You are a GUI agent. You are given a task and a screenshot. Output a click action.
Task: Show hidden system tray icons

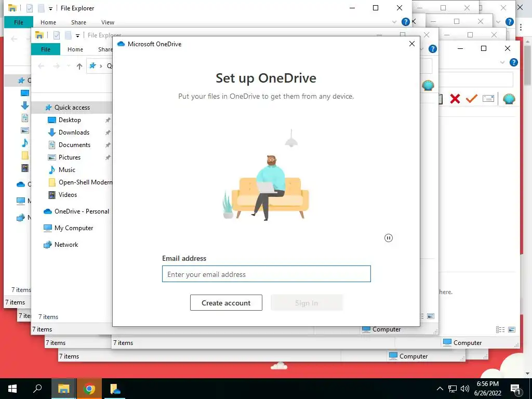(x=440, y=389)
